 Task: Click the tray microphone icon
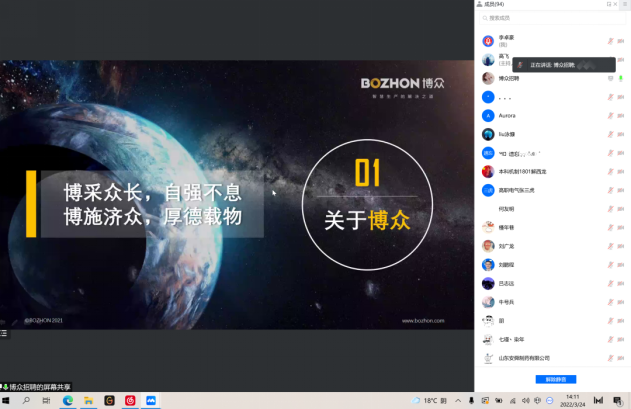tap(471, 401)
